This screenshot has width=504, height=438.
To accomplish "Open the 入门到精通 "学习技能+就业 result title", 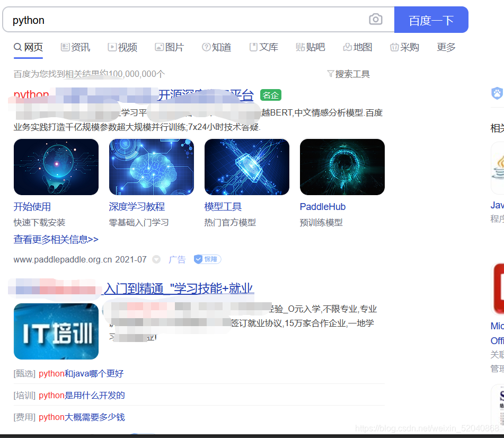I will coord(179,288).
